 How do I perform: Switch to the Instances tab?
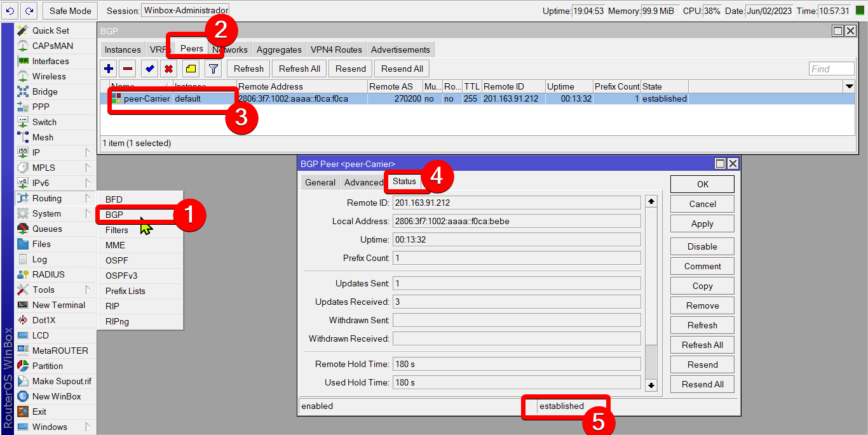coord(122,49)
